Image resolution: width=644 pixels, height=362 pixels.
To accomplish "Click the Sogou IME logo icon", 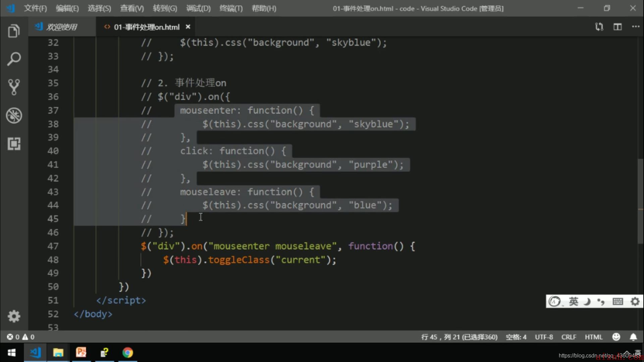I will 554,301.
